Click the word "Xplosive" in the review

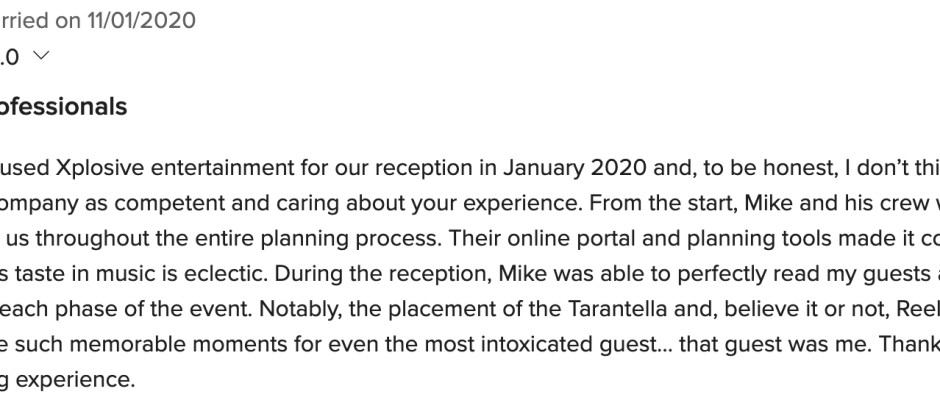pos(100,168)
